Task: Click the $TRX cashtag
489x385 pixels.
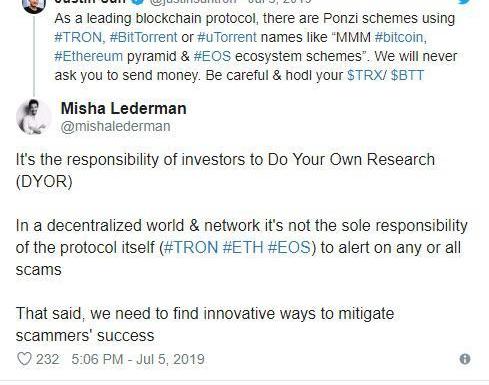Action: click(365, 75)
